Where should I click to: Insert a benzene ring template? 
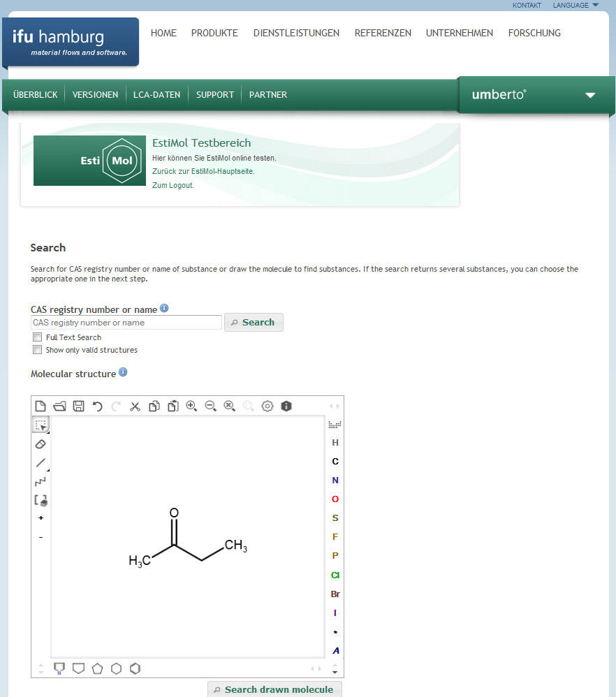tap(135, 668)
